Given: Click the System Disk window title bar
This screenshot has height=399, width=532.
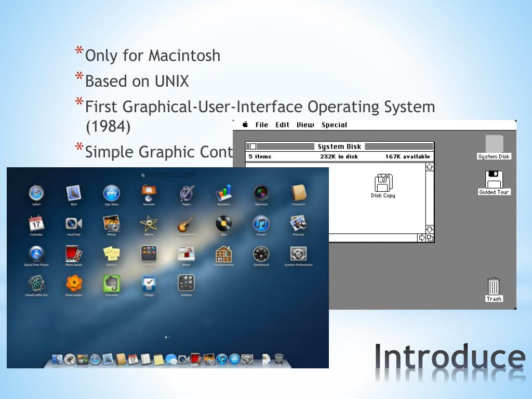Looking at the screenshot, I should tap(339, 147).
